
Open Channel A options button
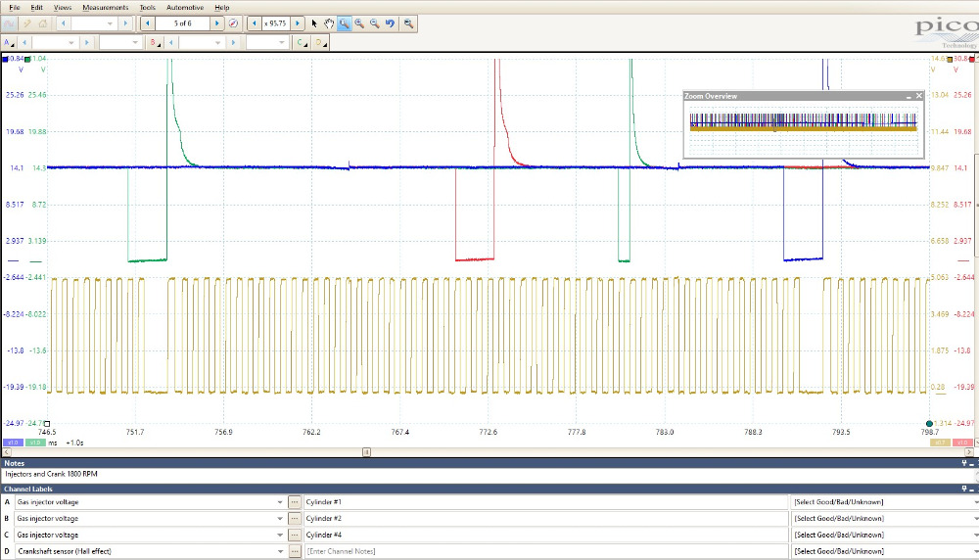(x=9, y=43)
